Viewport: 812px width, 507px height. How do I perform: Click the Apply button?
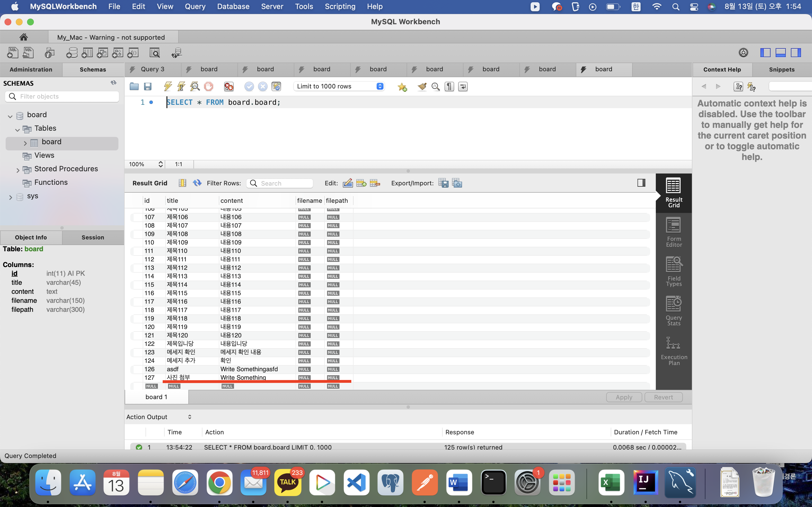[x=624, y=397]
